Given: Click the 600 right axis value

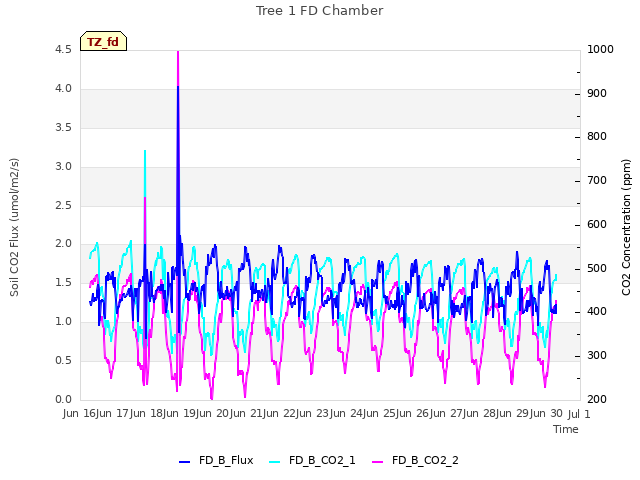Looking at the screenshot, I should (x=597, y=224).
